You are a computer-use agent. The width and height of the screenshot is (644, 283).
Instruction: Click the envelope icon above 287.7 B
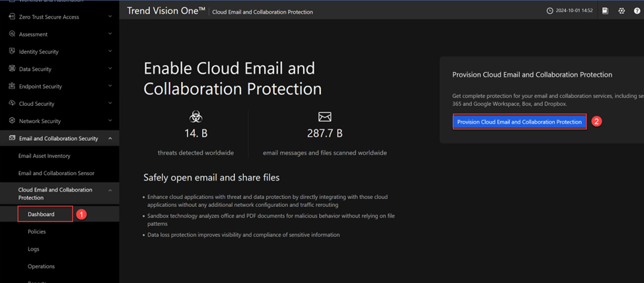(x=325, y=117)
